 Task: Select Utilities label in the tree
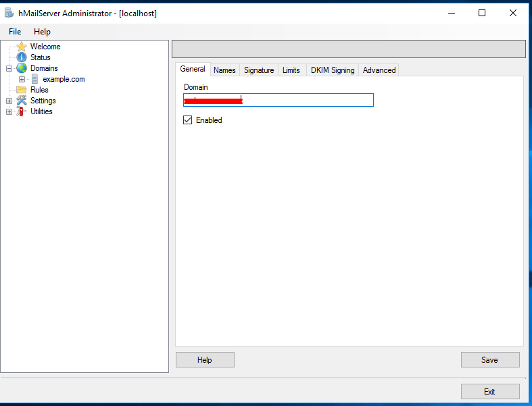click(41, 111)
